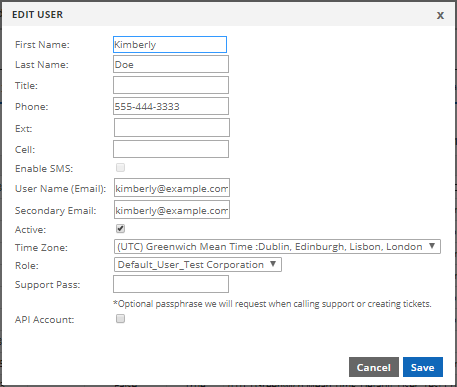Click the Role dropdown arrow
457x387 pixels.
pos(273,264)
